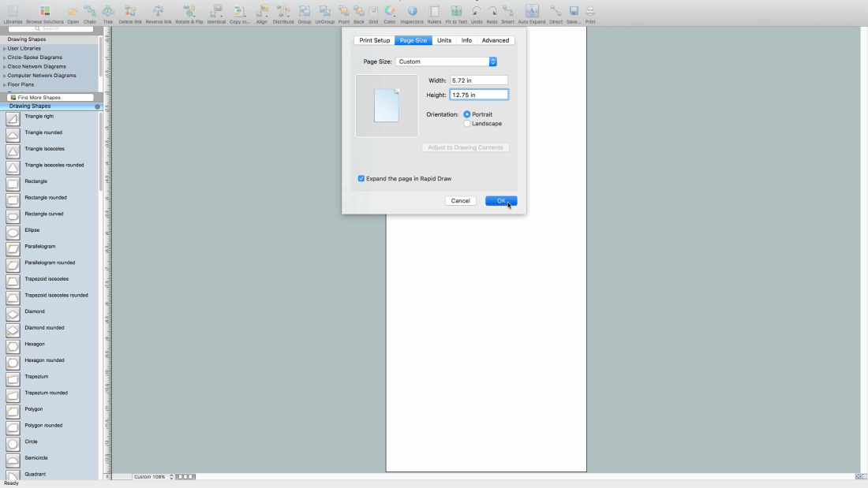Open the Libraries toolbar icon
Image resolution: width=868 pixels, height=488 pixels.
13,12
